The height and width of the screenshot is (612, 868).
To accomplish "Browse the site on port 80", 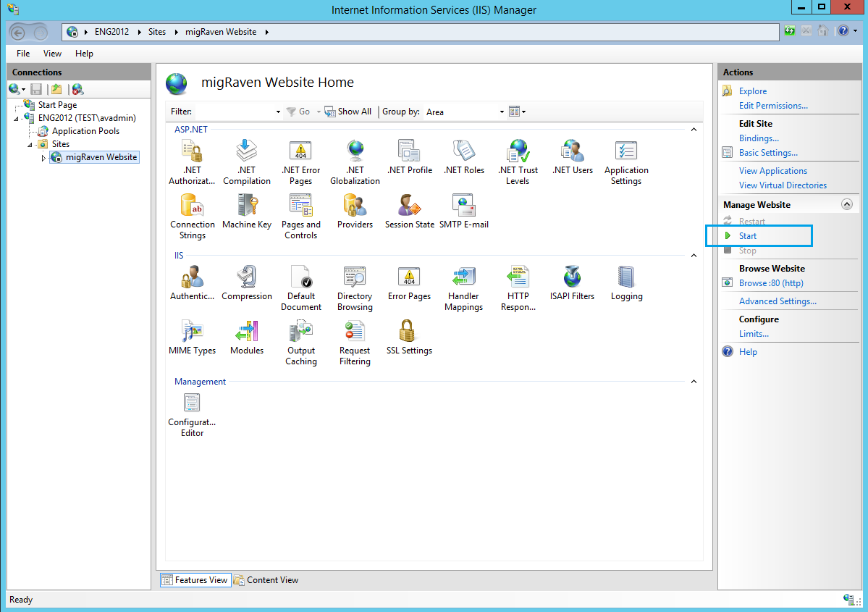I will click(771, 283).
